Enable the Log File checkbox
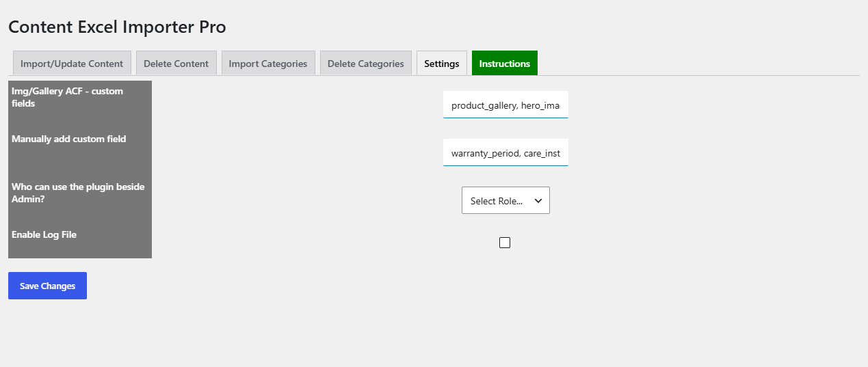Screen dimensions: 868x367 point(505,243)
